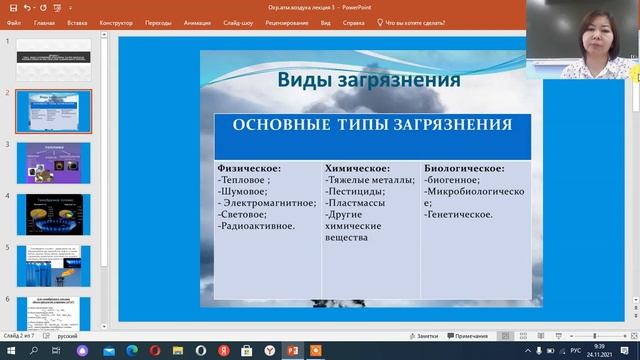Click the heading 'ОСНОВНЫЕ ТИПЫ ЗАГРЯЗНЕНИЯ'
This screenshot has width=640, height=360.
tap(372, 124)
